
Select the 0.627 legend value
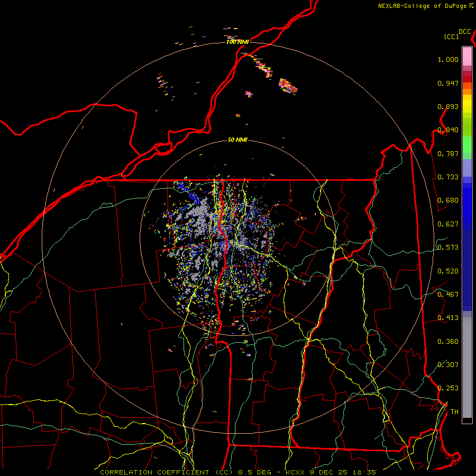pos(448,224)
